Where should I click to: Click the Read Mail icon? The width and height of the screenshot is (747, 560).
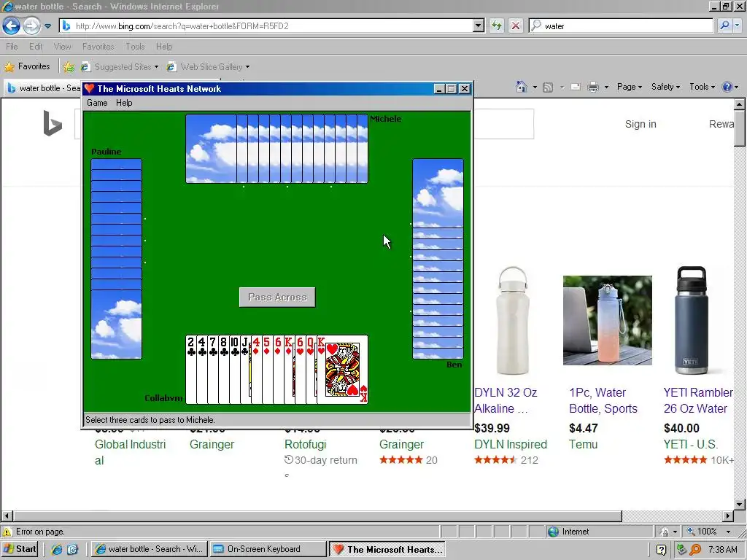(x=576, y=87)
